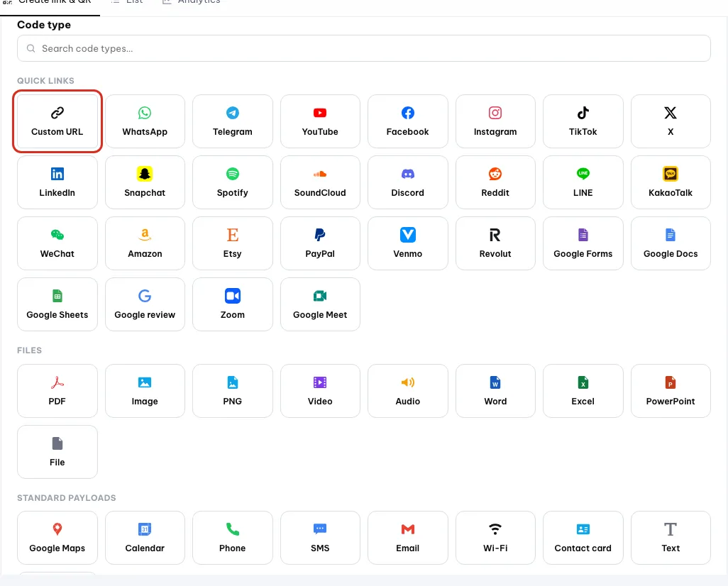Select the KakaoTalk quick link
This screenshot has width=728, height=586.
[x=671, y=182]
